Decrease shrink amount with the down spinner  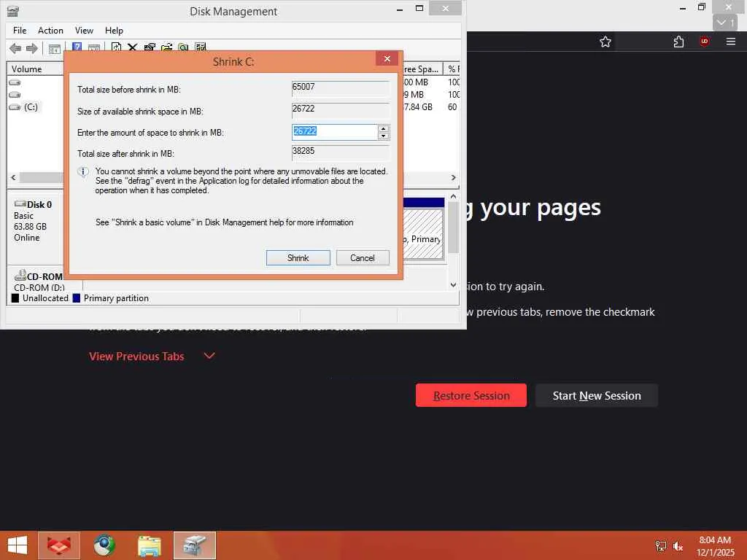[x=384, y=136]
